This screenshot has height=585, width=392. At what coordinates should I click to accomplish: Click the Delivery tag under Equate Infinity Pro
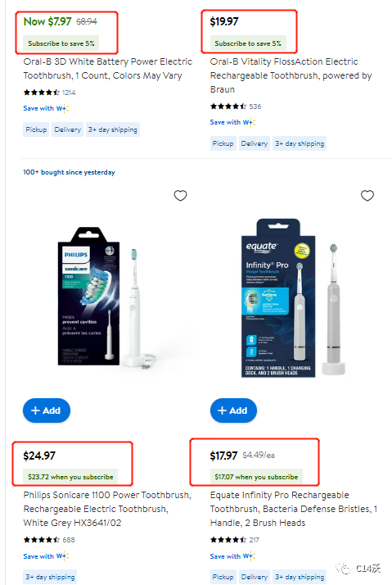[255, 577]
